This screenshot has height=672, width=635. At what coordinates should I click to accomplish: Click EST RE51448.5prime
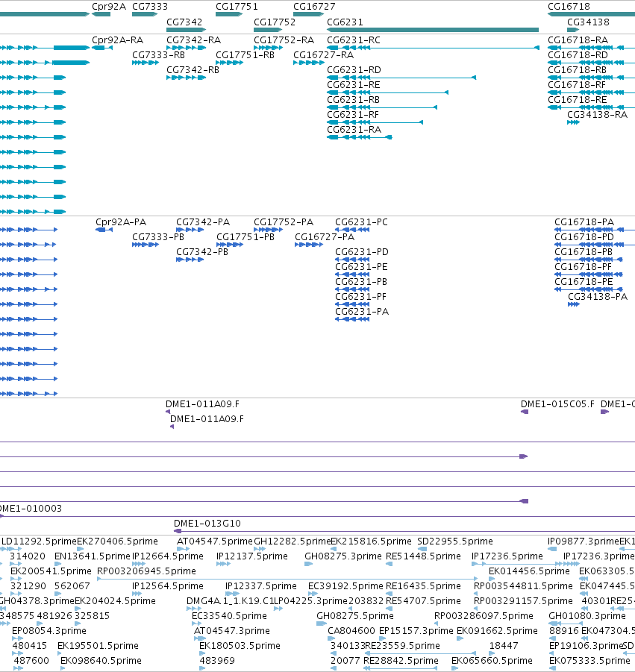[423, 556]
